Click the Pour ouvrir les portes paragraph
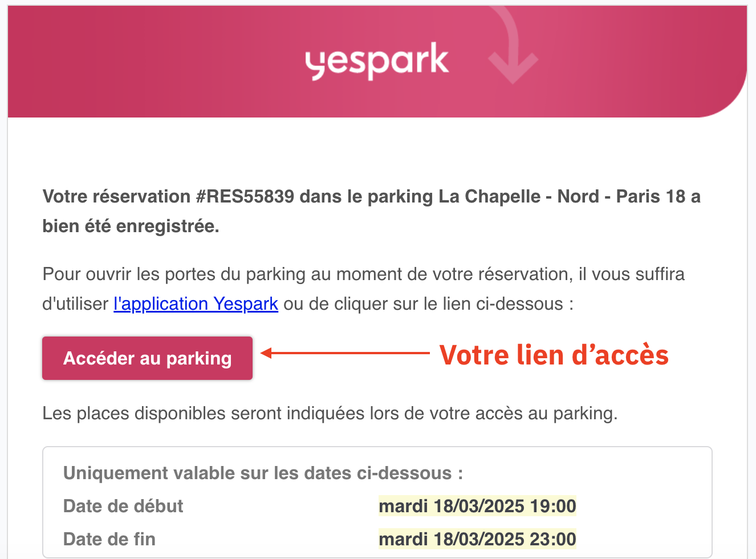The height and width of the screenshot is (559, 756). click(364, 289)
